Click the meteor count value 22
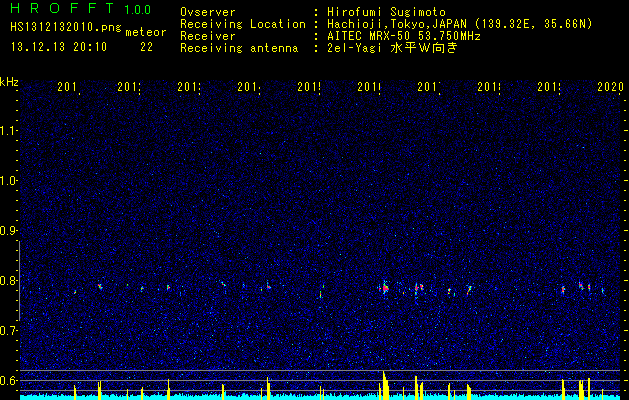The image size is (629, 400). [x=146, y=47]
